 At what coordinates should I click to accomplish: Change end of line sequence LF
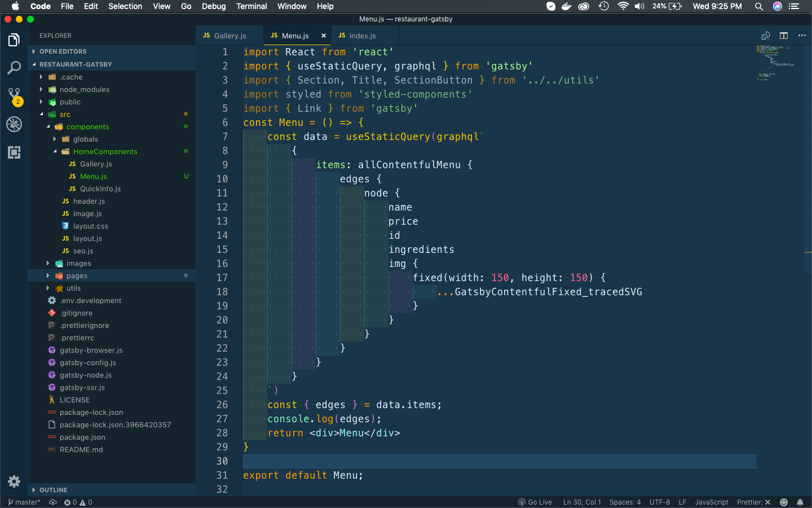pos(682,502)
